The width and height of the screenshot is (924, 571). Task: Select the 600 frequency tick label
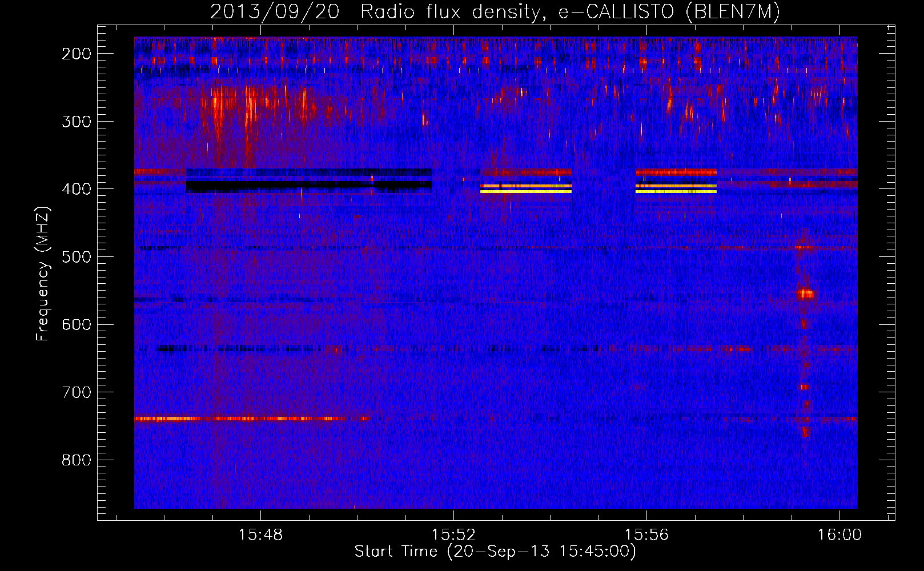pos(77,324)
